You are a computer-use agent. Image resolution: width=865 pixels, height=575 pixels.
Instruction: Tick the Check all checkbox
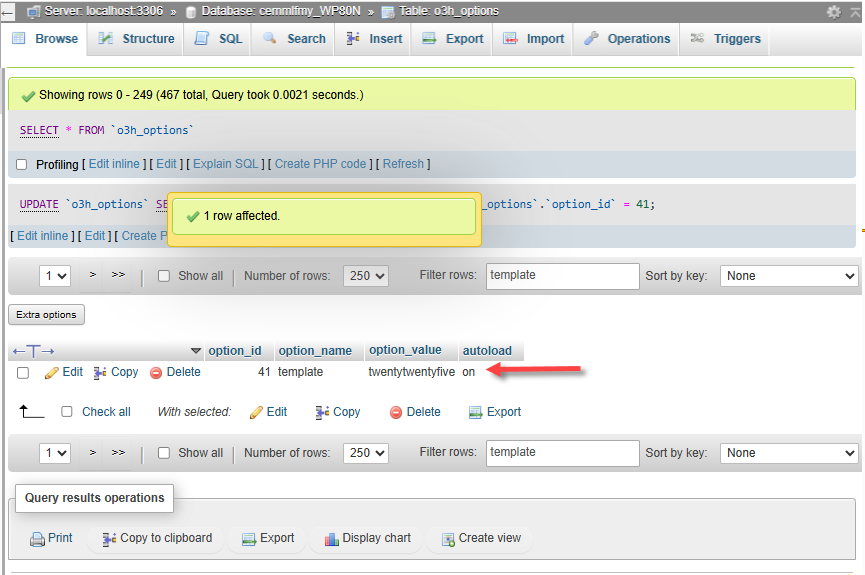pyautogui.click(x=67, y=412)
